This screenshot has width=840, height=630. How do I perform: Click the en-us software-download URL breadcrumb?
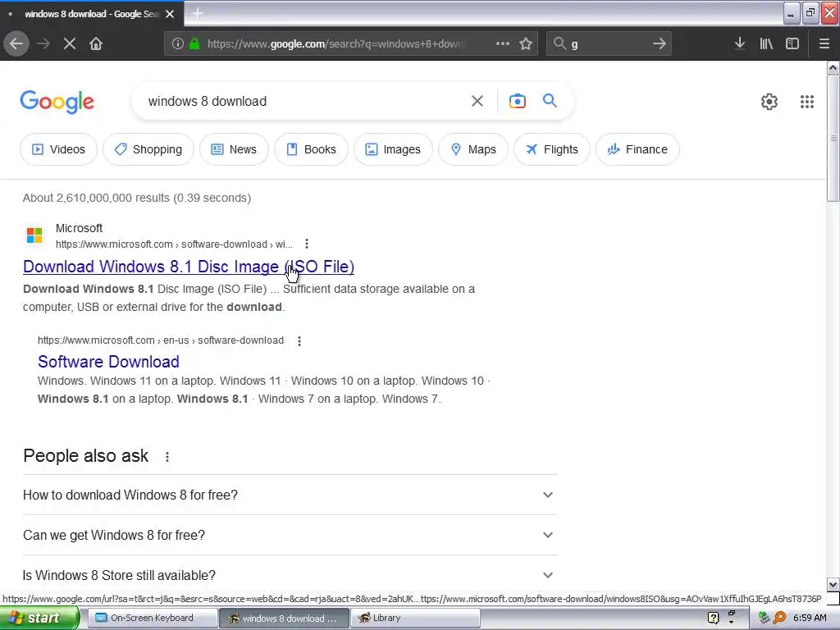[161, 340]
